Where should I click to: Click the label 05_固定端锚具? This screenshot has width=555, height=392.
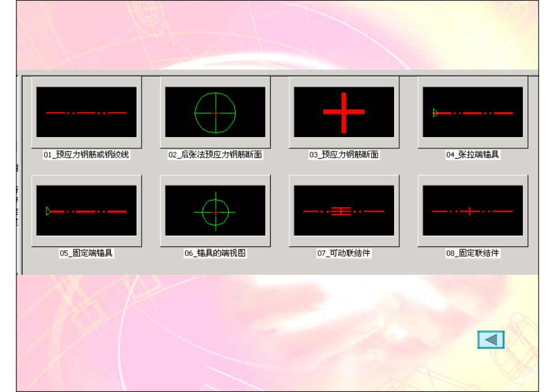(86, 253)
